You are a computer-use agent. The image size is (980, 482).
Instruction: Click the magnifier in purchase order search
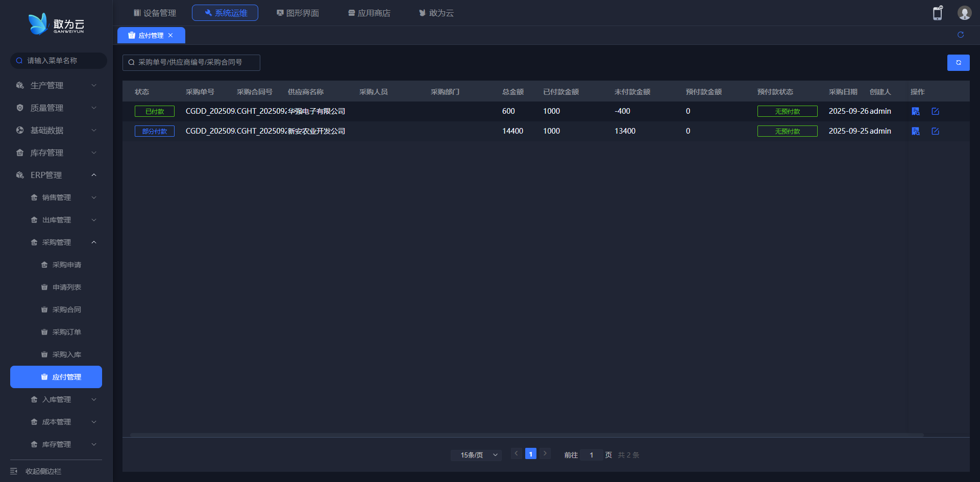point(131,62)
